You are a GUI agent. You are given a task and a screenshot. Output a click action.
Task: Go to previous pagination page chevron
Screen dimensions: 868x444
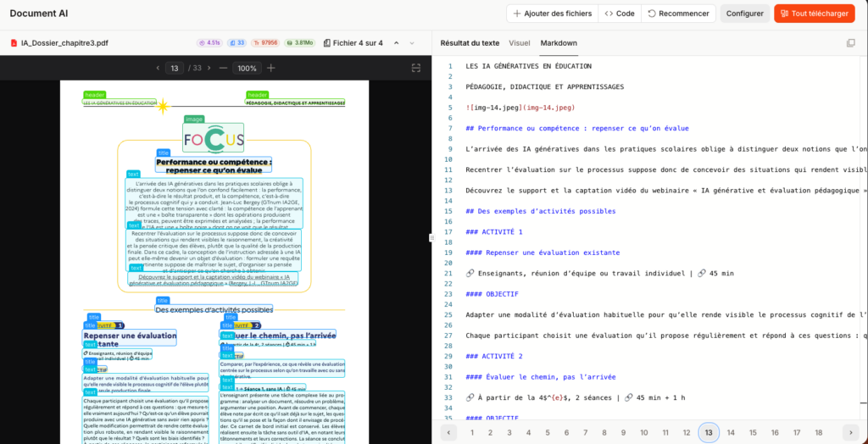(448, 432)
